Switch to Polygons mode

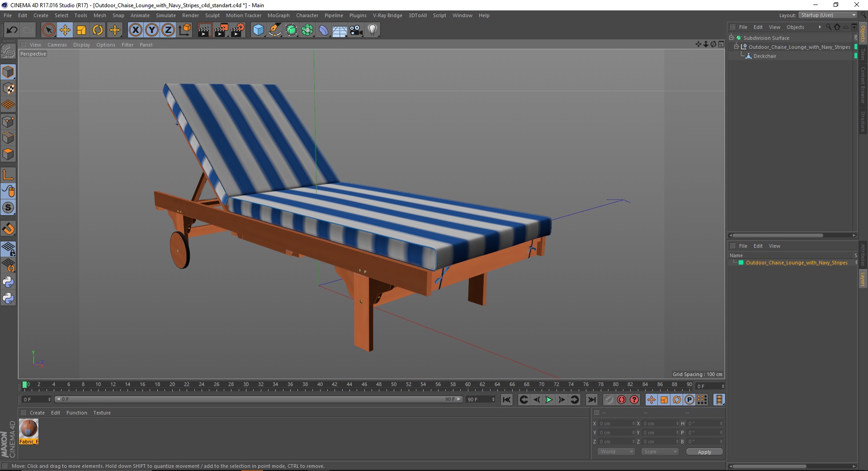tap(8, 154)
